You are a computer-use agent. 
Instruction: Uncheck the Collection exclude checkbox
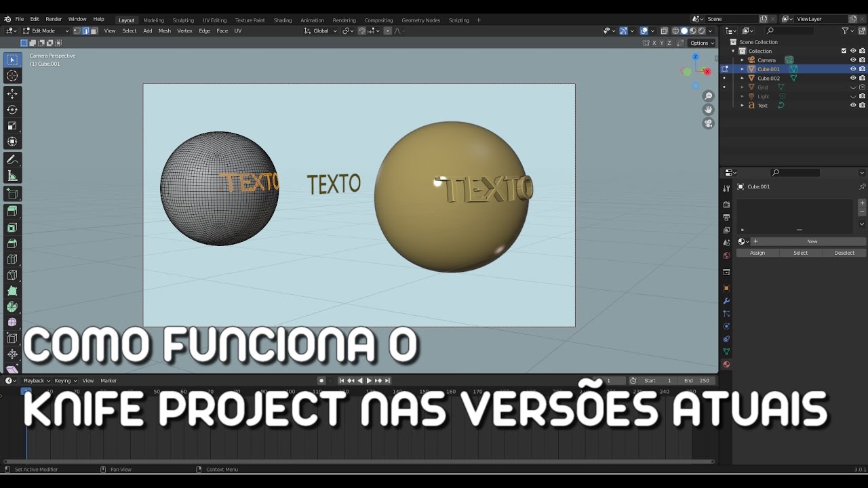point(844,51)
